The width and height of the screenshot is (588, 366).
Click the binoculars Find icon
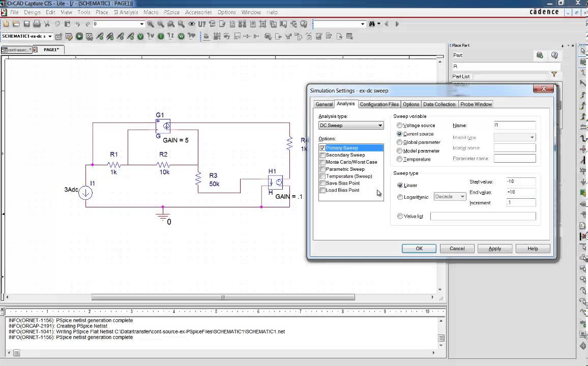(372, 24)
